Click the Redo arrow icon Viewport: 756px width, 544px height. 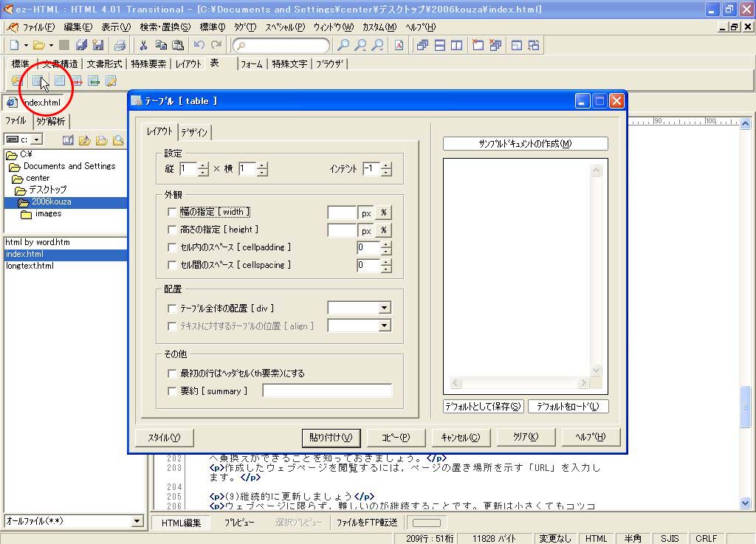pos(216,45)
